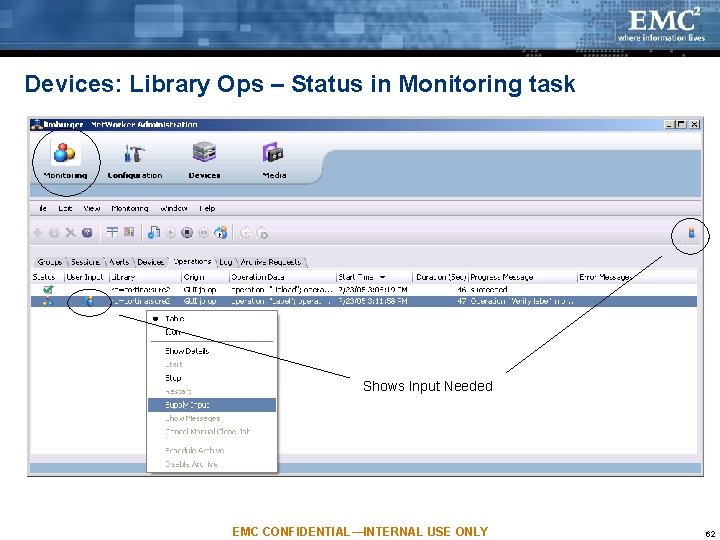This screenshot has height=540, width=720.
Task: Switch to the Alerts tab
Action: (119, 262)
